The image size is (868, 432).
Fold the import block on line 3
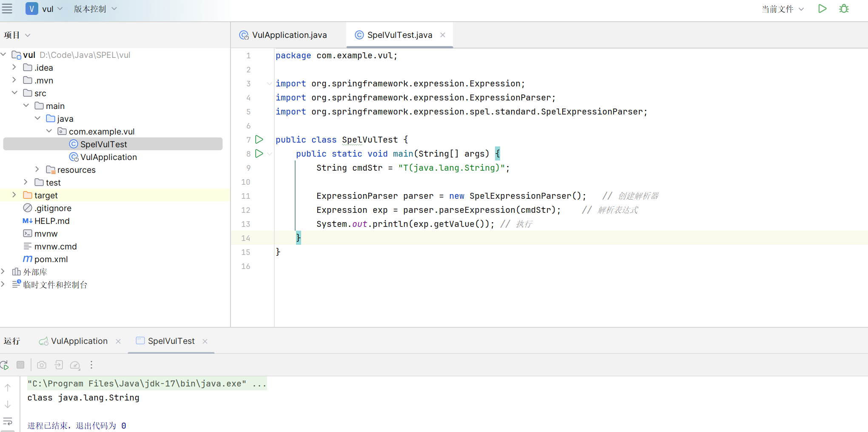[269, 84]
